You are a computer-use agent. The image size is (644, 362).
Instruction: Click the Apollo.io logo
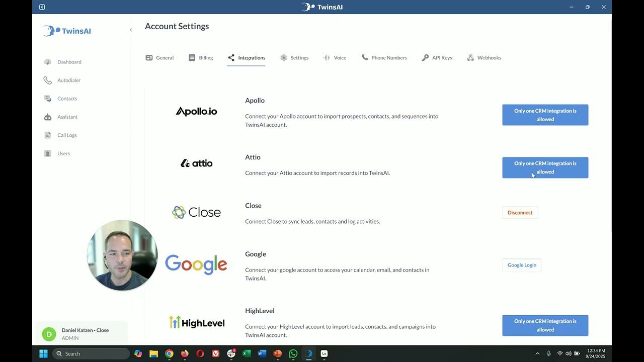point(196,112)
